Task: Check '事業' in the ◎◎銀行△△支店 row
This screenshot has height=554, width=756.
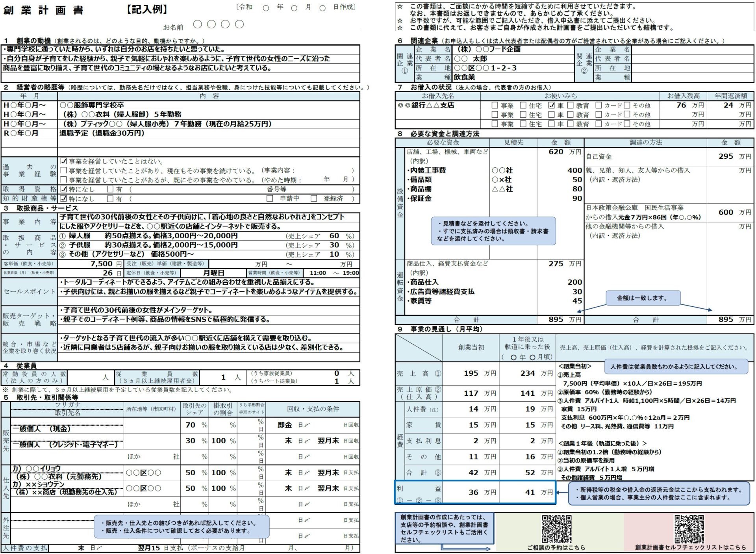Action: click(x=495, y=106)
